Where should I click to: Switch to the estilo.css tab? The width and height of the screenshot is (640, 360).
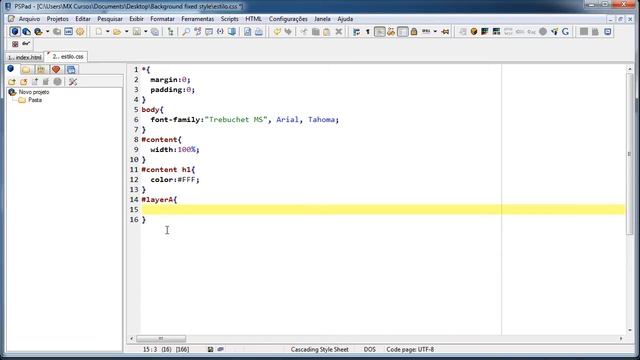pyautogui.click(x=67, y=56)
